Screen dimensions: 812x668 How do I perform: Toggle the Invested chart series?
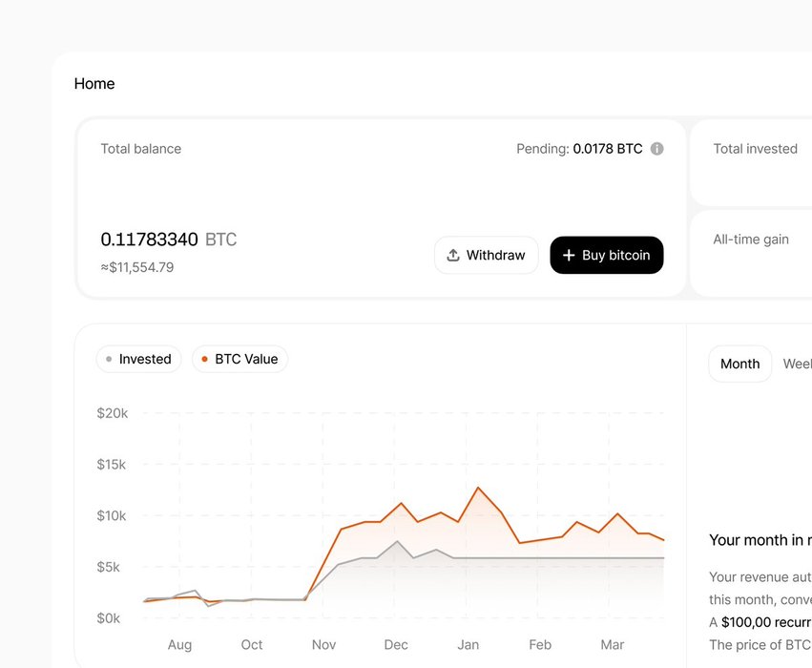point(138,359)
